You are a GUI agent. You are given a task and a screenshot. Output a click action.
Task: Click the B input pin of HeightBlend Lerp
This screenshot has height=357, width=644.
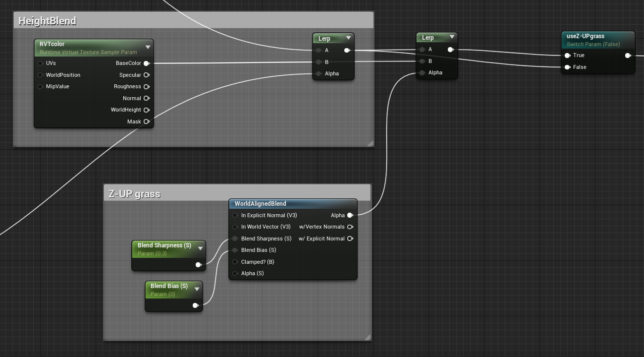pos(319,62)
